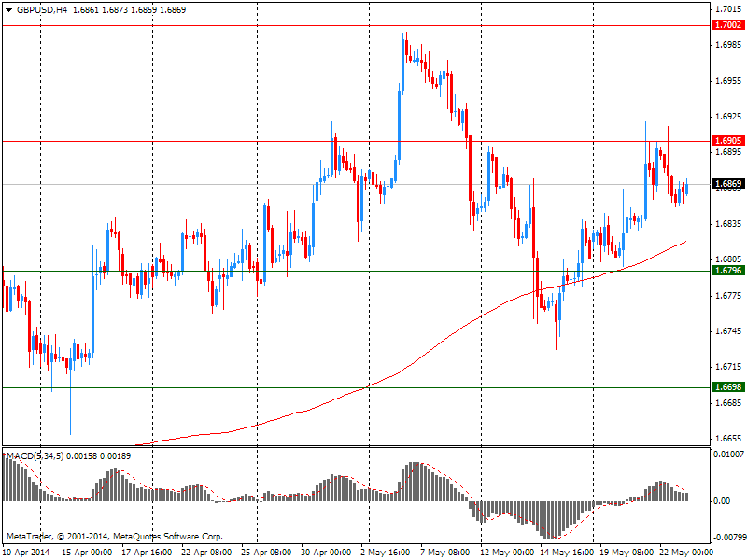This screenshot has width=747, height=560.
Task: Click the 0.00 MACD zero level label
Action: click(x=722, y=501)
